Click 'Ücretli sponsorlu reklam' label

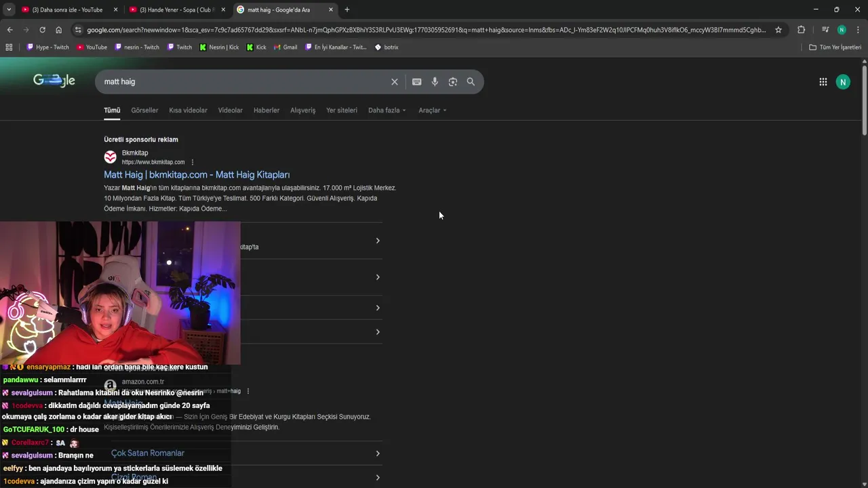[141, 140]
